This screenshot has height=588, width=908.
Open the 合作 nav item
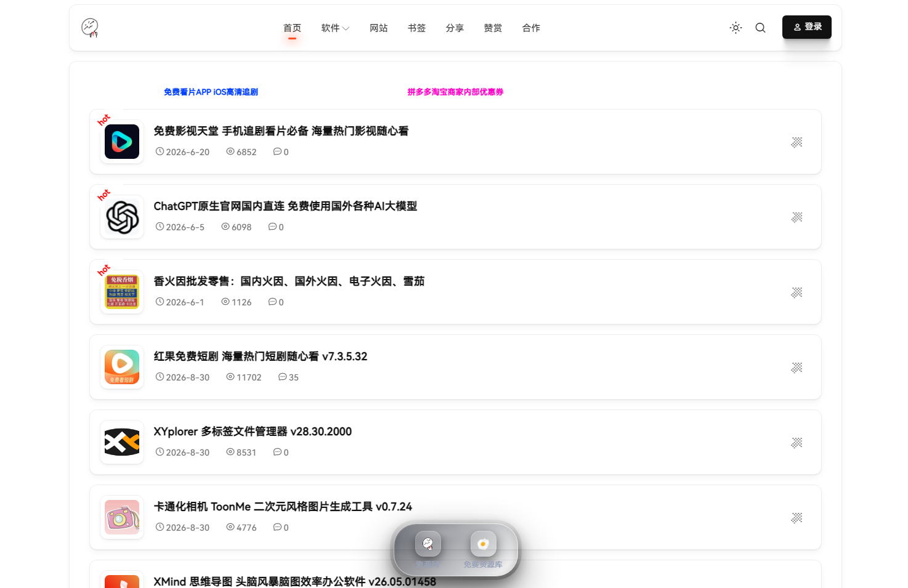coord(531,28)
